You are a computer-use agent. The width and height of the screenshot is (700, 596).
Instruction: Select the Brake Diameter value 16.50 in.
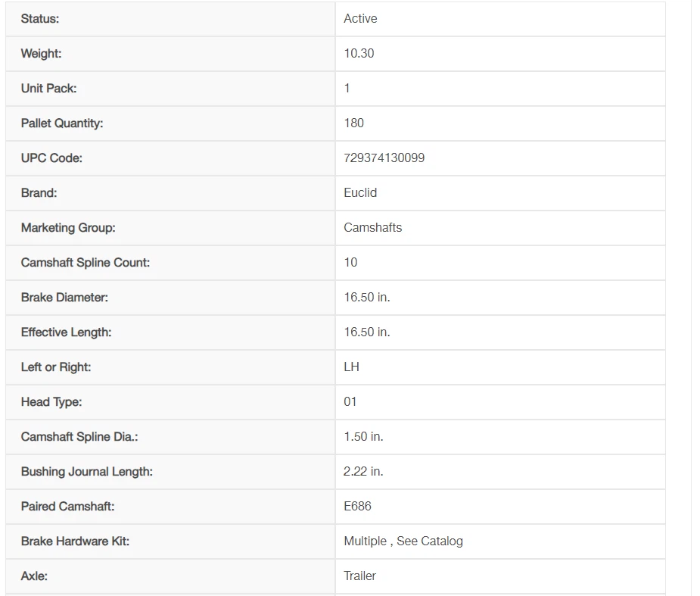click(x=367, y=298)
